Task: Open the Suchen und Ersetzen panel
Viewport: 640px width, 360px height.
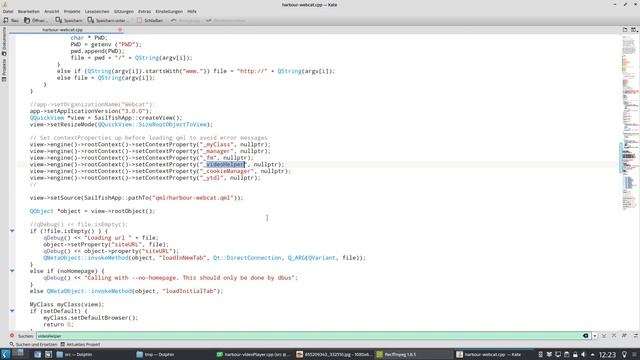Action: point(33,344)
